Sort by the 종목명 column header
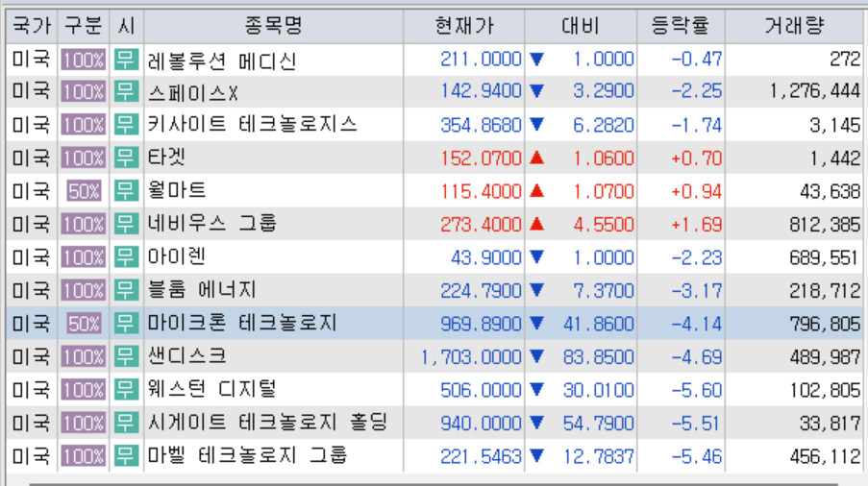 coord(273,26)
